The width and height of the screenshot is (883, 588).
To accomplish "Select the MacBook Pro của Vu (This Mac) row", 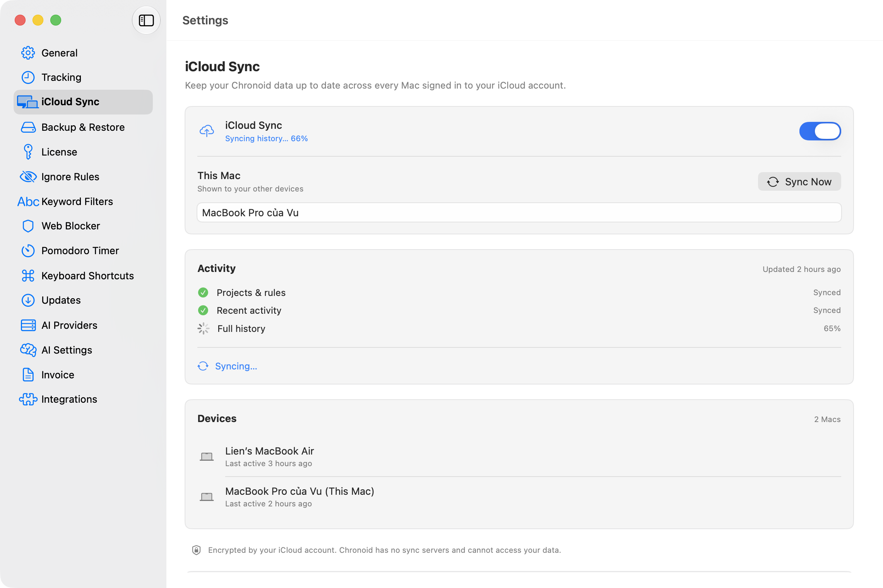I will click(x=519, y=497).
